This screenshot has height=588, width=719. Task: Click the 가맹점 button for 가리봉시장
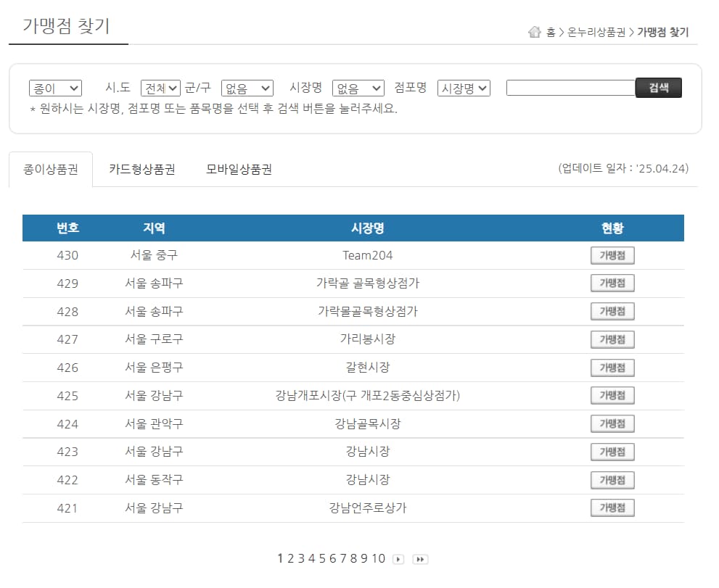click(x=612, y=339)
